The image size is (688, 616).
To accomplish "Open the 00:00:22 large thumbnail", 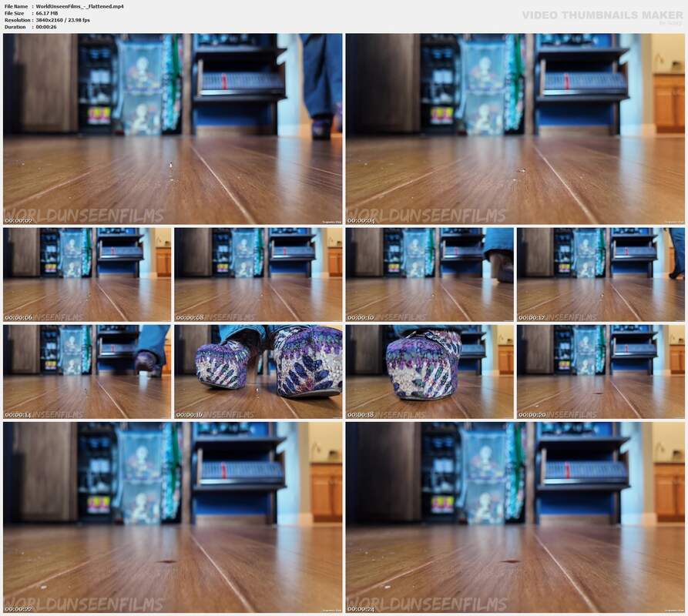I will click(x=173, y=517).
